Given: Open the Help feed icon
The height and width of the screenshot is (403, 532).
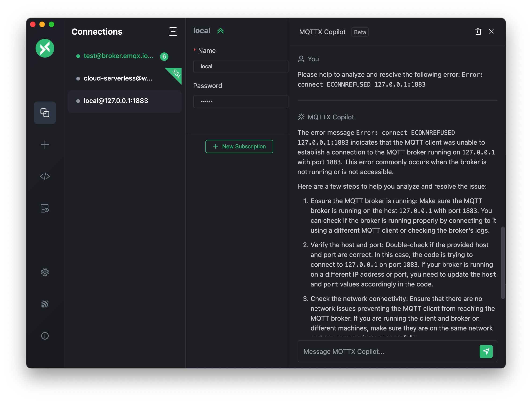Looking at the screenshot, I should click(45, 304).
